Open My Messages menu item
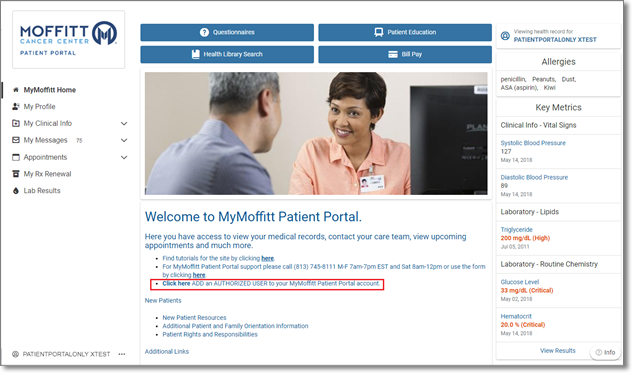 pos(45,140)
